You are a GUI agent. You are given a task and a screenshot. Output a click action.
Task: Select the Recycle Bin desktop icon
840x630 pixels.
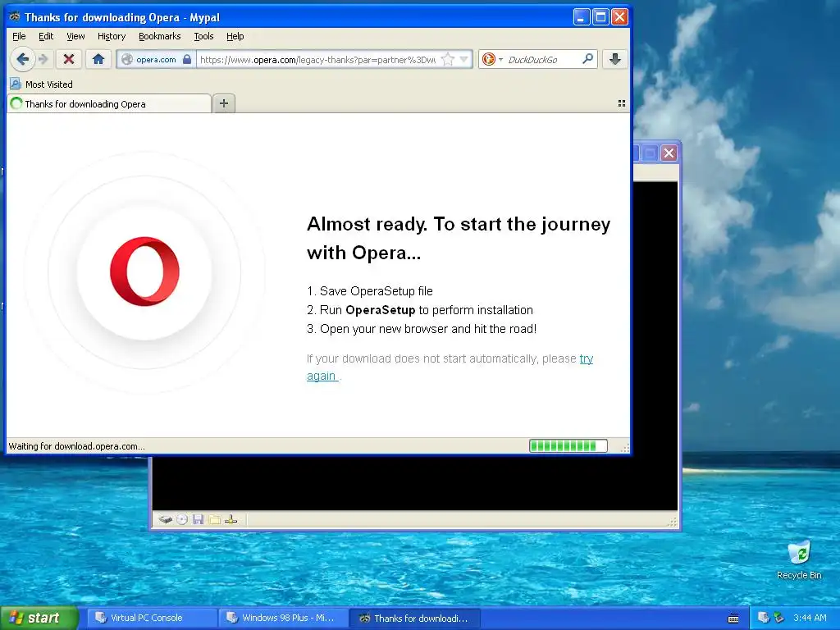799,560
